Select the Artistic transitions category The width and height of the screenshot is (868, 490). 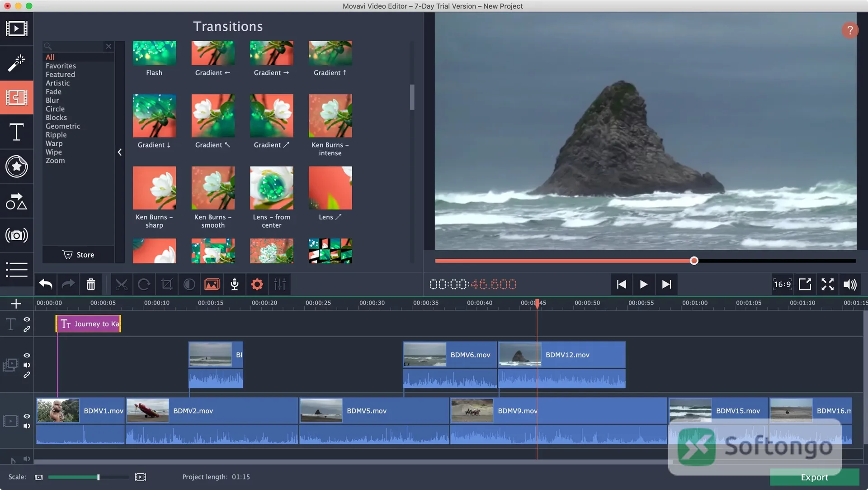click(x=57, y=83)
